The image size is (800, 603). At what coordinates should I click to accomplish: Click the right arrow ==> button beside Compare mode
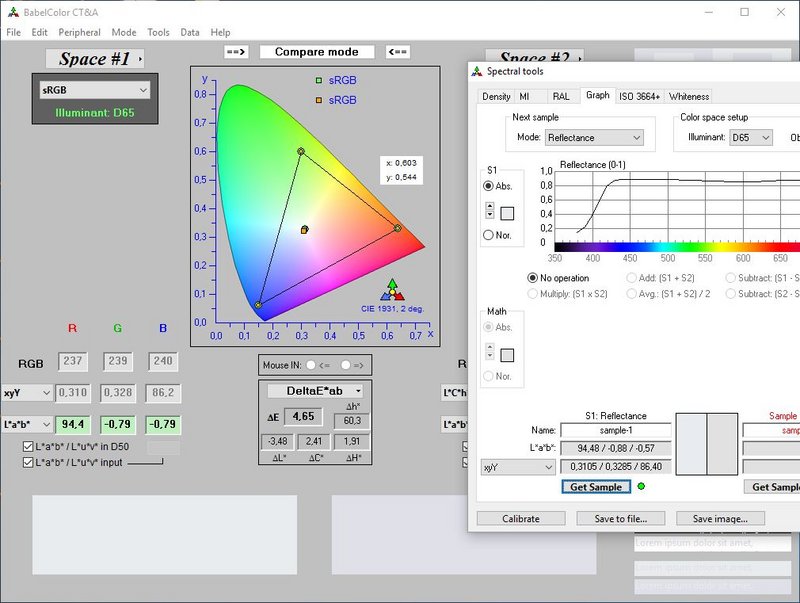pyautogui.click(x=236, y=52)
